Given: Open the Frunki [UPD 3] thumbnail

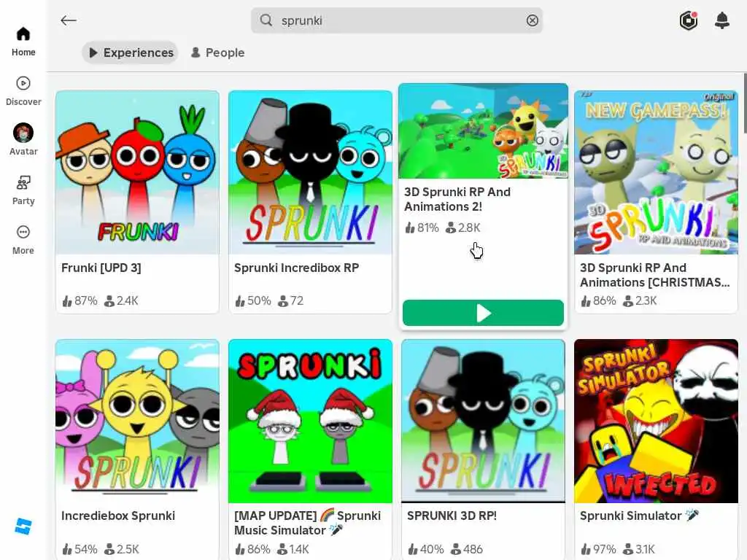Looking at the screenshot, I should pos(138,172).
